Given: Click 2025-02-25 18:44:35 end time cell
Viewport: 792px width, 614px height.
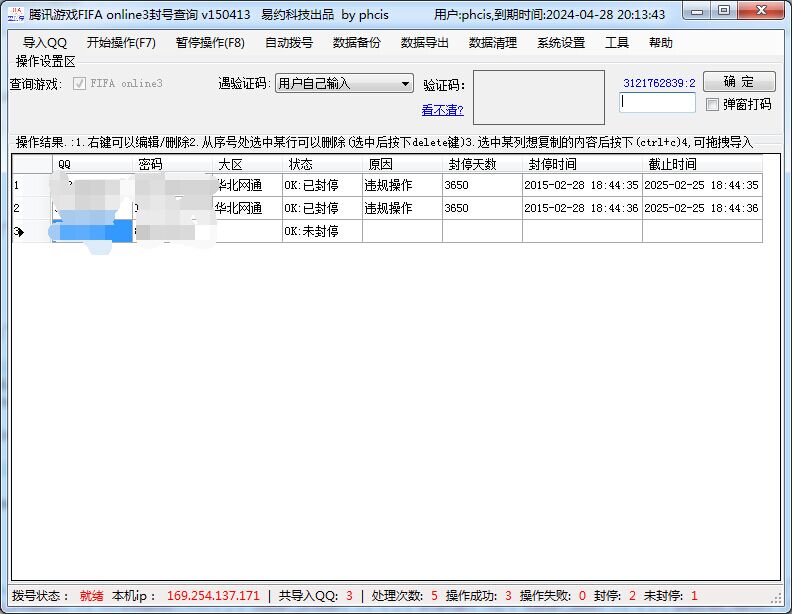Looking at the screenshot, I should point(702,185).
